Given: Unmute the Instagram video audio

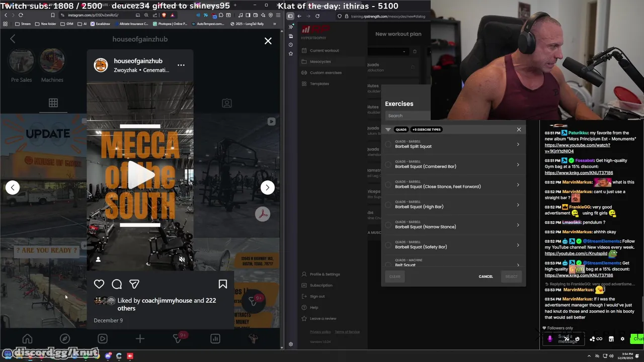Looking at the screenshot, I should (182, 259).
